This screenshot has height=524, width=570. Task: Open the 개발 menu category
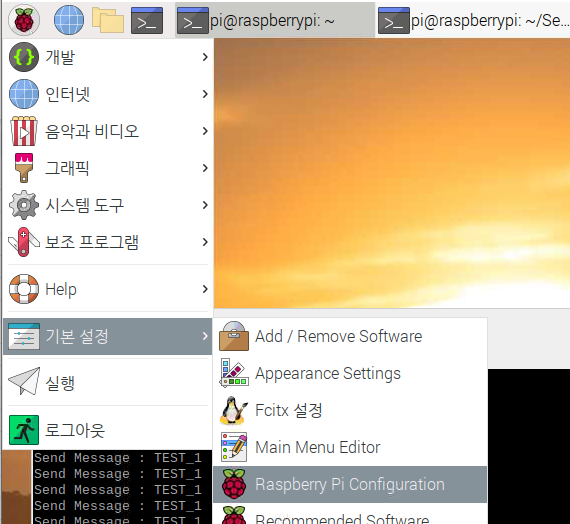108,57
